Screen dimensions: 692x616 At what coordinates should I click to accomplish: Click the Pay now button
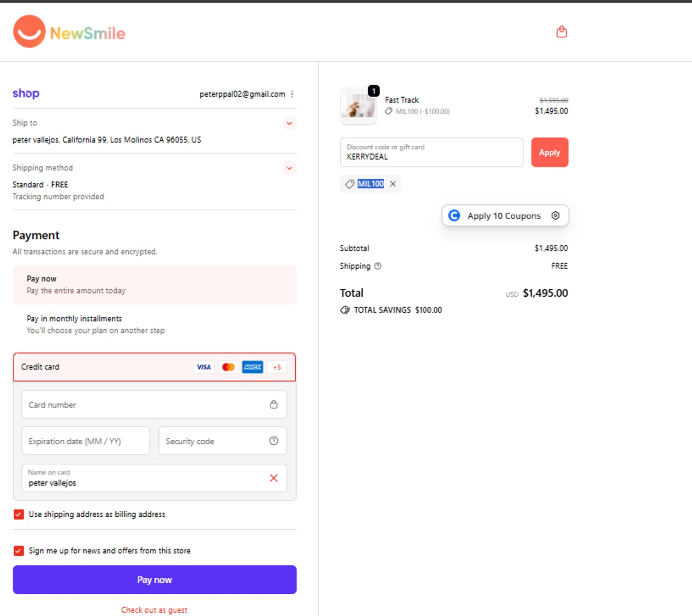[x=155, y=580]
